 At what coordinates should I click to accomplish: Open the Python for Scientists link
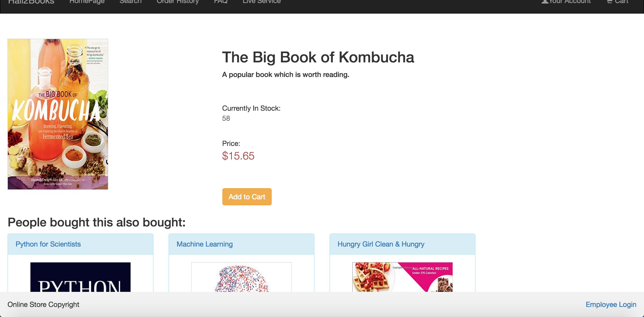coord(48,244)
